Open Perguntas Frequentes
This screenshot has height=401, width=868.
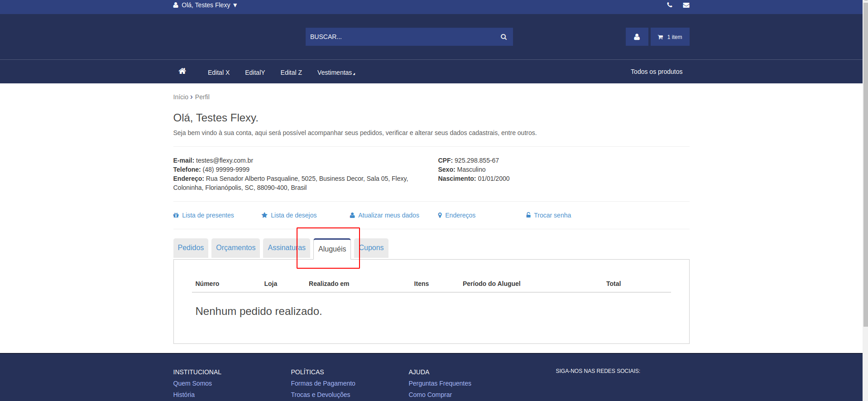click(x=440, y=383)
